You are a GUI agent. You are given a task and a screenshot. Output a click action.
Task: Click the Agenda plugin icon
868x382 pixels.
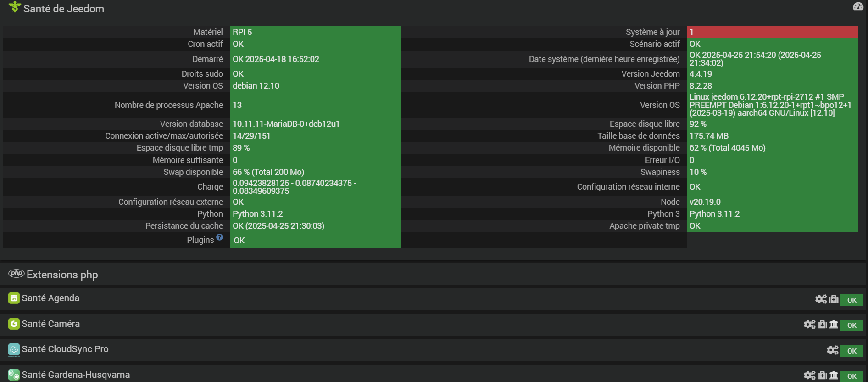pos(14,298)
